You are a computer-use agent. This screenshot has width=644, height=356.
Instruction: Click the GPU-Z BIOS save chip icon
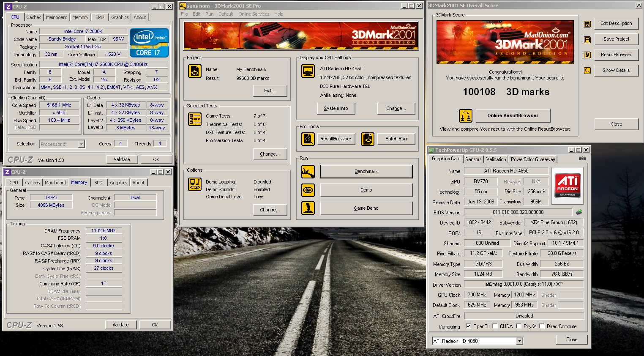tap(579, 212)
